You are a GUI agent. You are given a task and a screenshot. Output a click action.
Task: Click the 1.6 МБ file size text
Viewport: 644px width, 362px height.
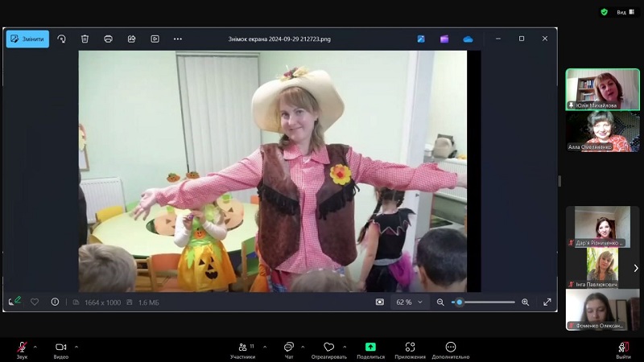coord(148,302)
